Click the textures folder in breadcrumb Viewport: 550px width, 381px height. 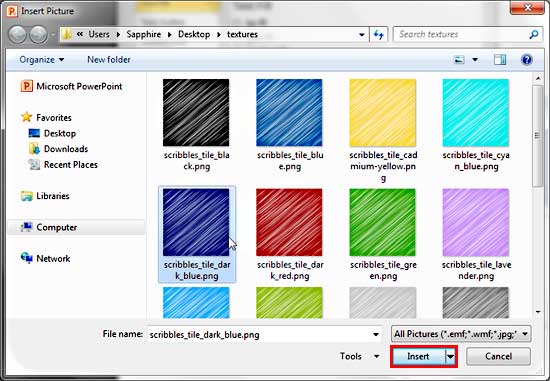[242, 34]
